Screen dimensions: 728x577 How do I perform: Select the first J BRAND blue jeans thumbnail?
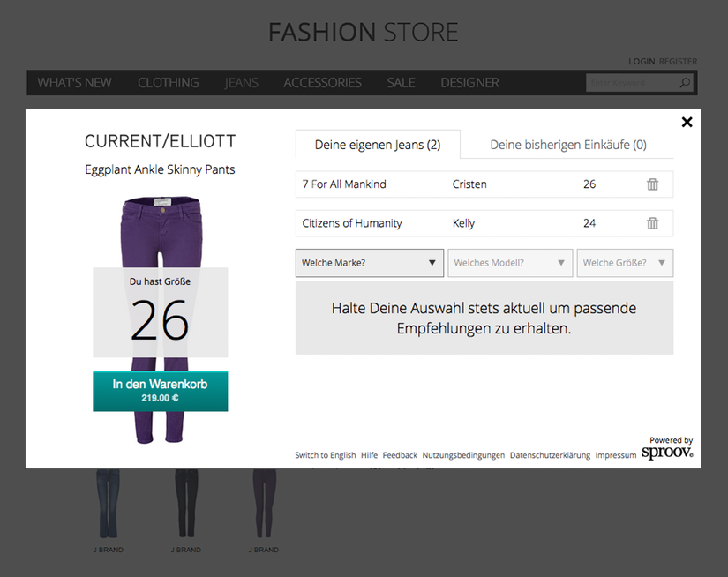click(x=108, y=504)
